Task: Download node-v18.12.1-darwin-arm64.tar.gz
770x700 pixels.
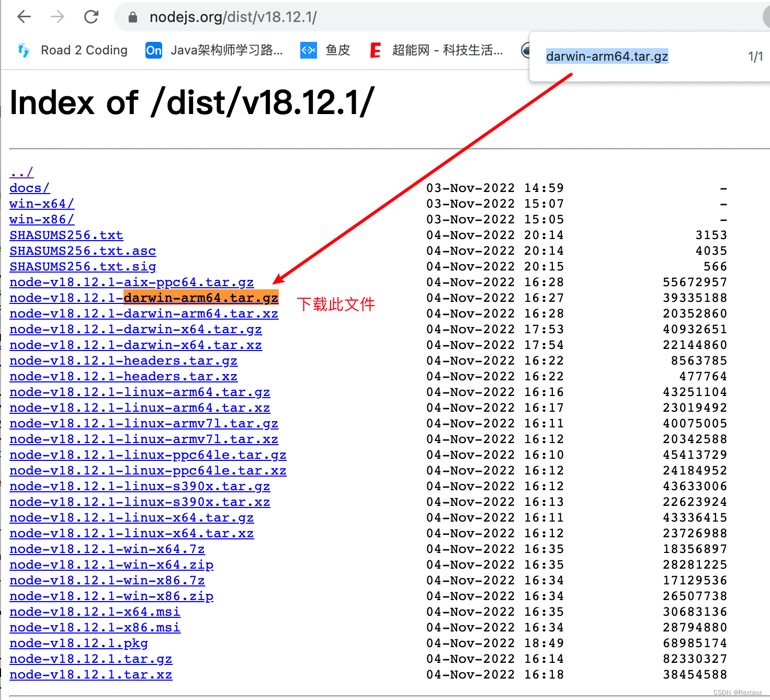Action: click(144, 298)
